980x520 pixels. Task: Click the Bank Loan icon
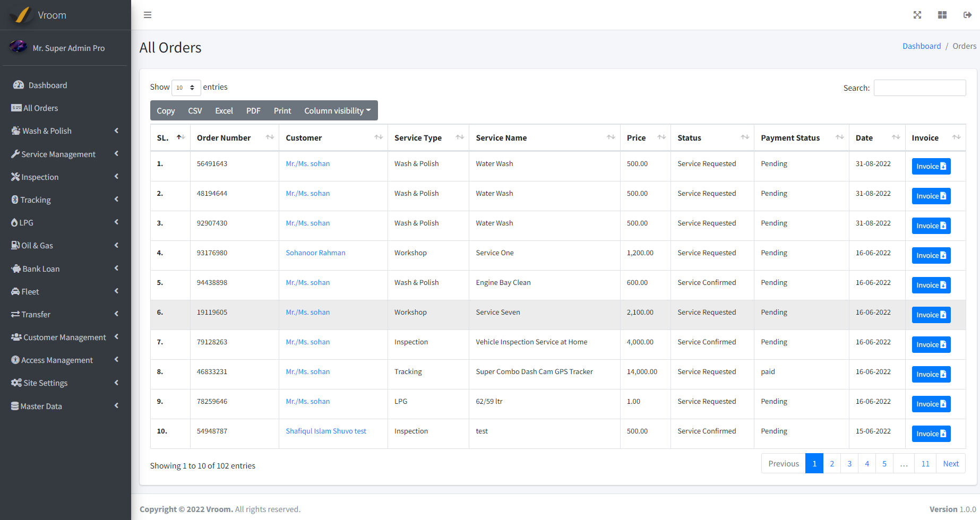(x=16, y=268)
